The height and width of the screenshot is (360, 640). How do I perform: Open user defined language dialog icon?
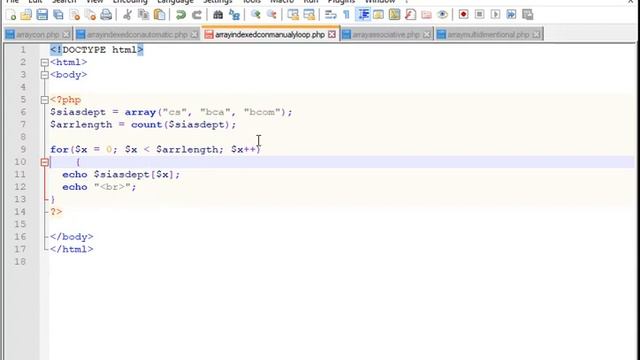pyautogui.click(x=378, y=15)
